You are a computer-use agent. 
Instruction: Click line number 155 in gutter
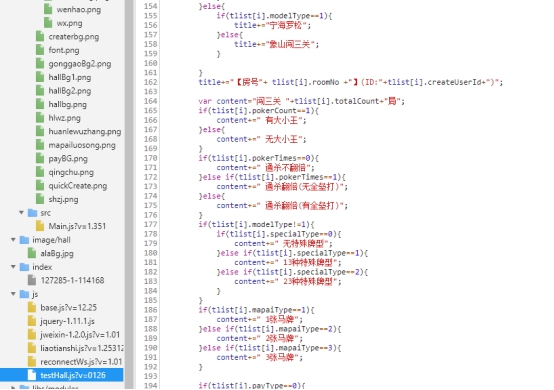point(151,16)
